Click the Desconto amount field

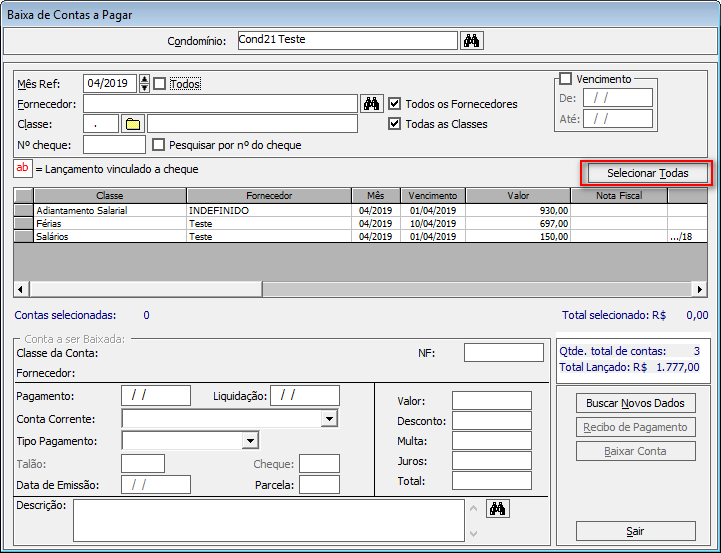click(492, 421)
